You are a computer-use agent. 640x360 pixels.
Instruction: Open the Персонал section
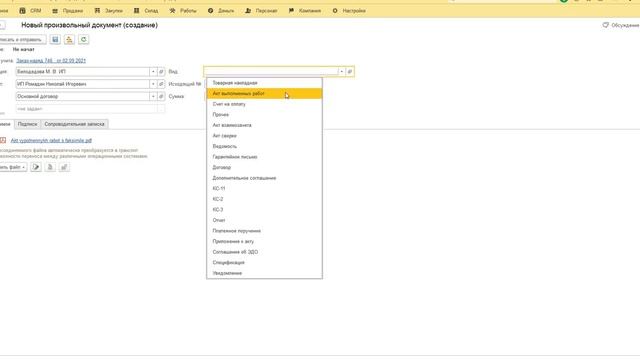pos(261,11)
